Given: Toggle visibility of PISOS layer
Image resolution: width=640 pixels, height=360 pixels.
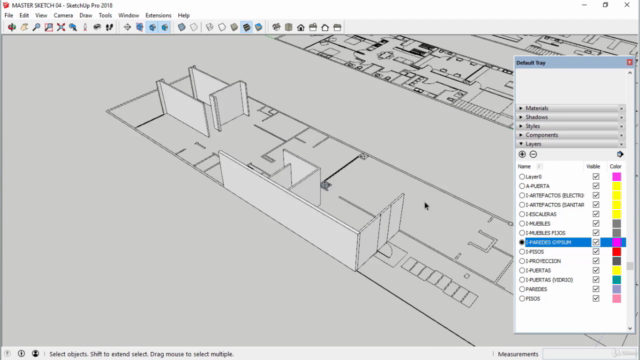Looking at the screenshot, I should 596,298.
